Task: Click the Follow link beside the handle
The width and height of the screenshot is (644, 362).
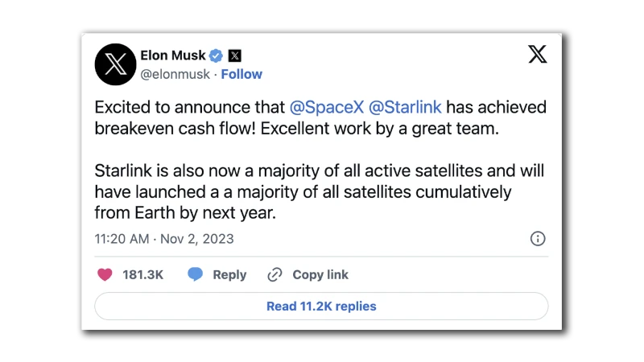Action: 242,74
